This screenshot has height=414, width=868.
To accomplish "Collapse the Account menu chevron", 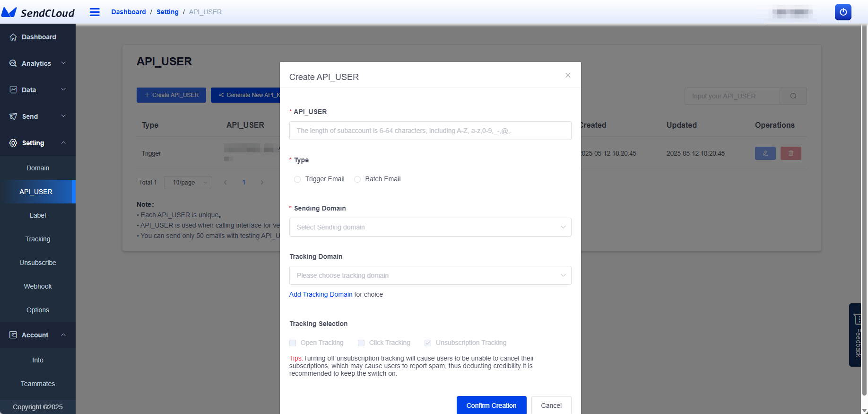I will tap(63, 335).
